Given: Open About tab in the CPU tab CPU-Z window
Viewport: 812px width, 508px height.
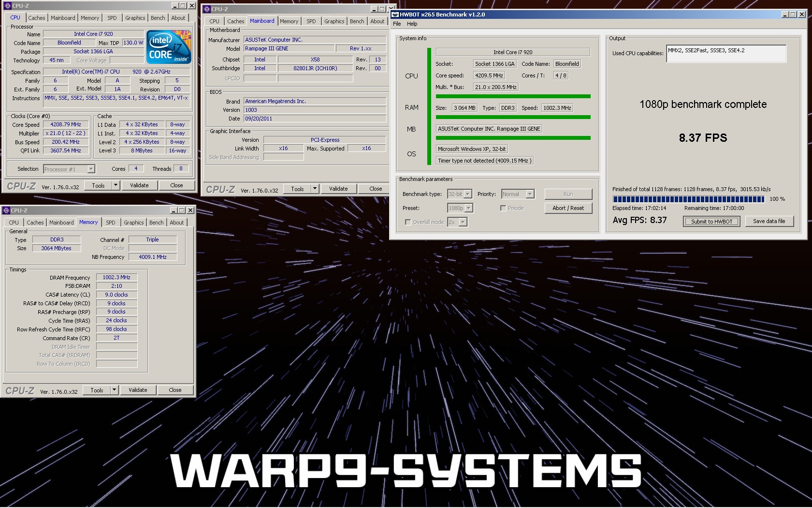Looking at the screenshot, I should click(178, 18).
